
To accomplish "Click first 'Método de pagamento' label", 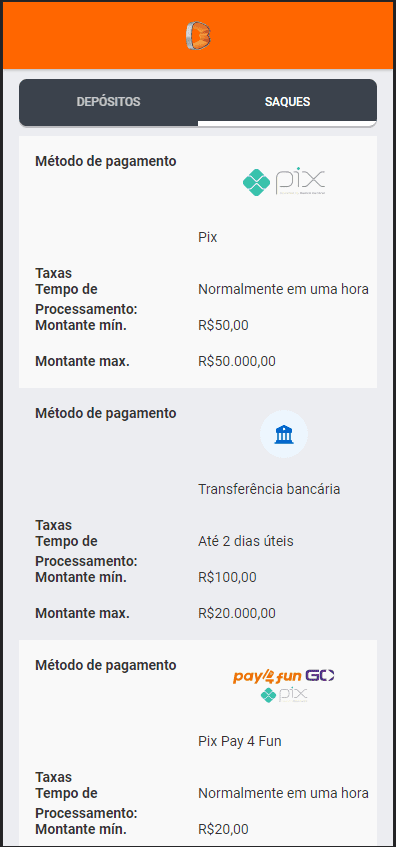I will [x=106, y=162].
